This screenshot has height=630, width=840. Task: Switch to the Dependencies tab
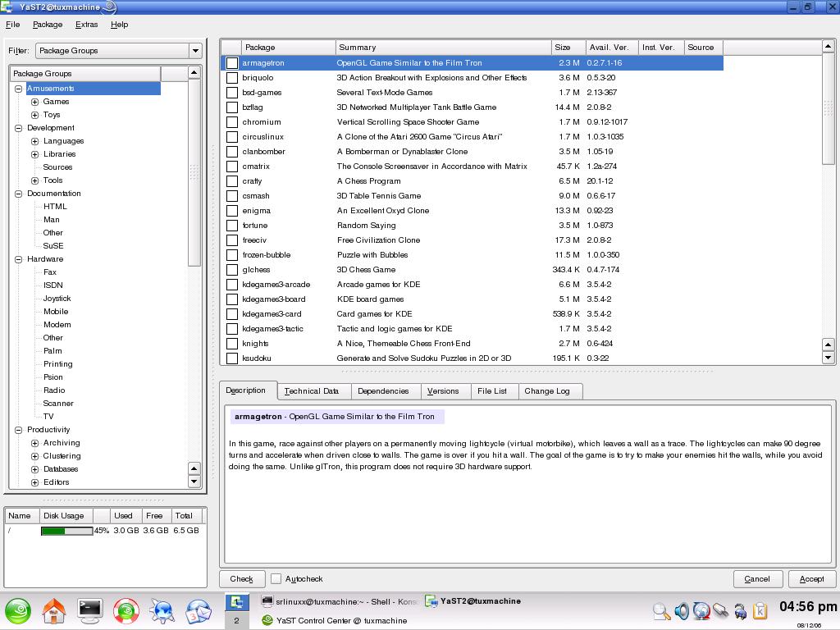coord(386,391)
